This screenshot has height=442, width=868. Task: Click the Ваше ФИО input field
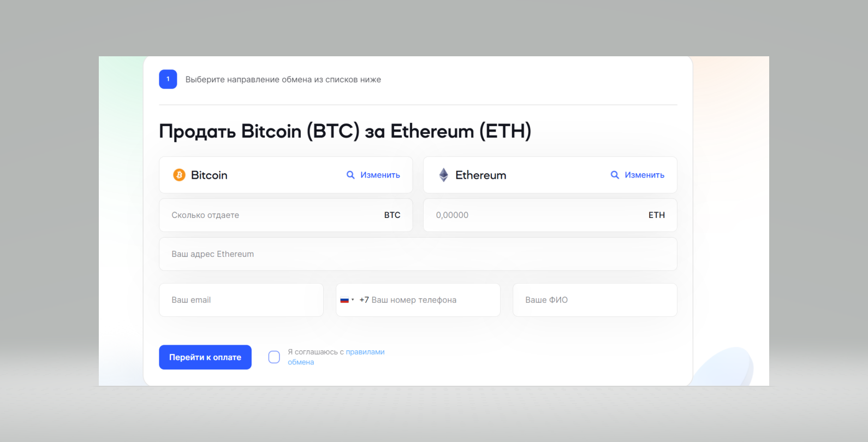tap(595, 300)
